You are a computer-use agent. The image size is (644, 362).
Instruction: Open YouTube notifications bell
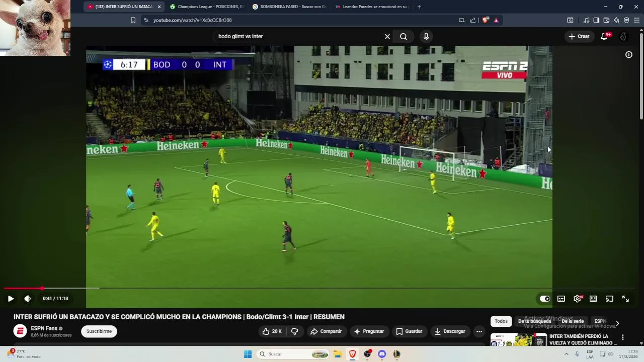[604, 36]
